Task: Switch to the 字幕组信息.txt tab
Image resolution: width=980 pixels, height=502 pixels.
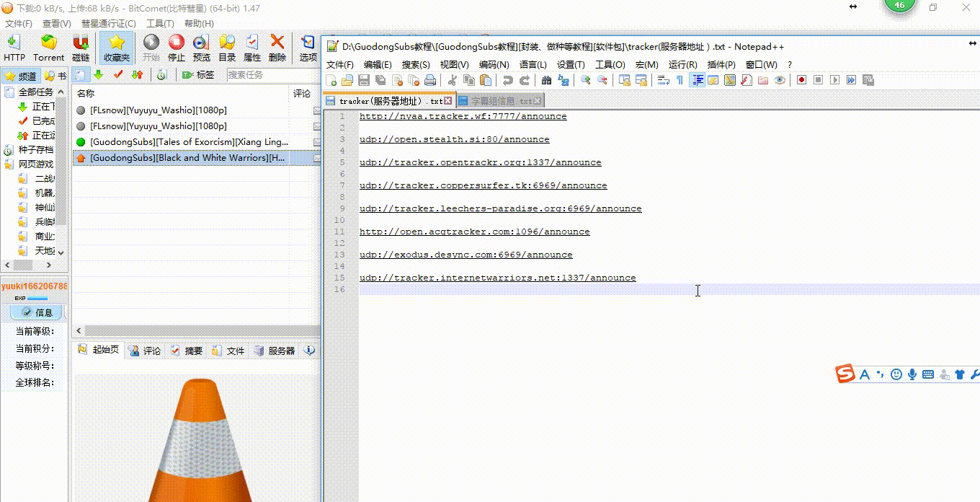Action: pyautogui.click(x=499, y=101)
